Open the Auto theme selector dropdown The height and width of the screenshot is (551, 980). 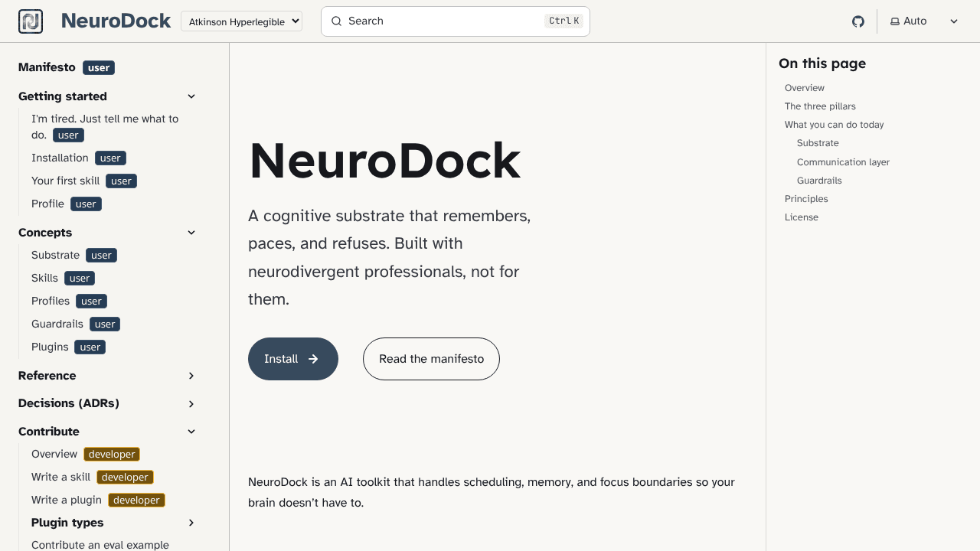[x=924, y=21]
